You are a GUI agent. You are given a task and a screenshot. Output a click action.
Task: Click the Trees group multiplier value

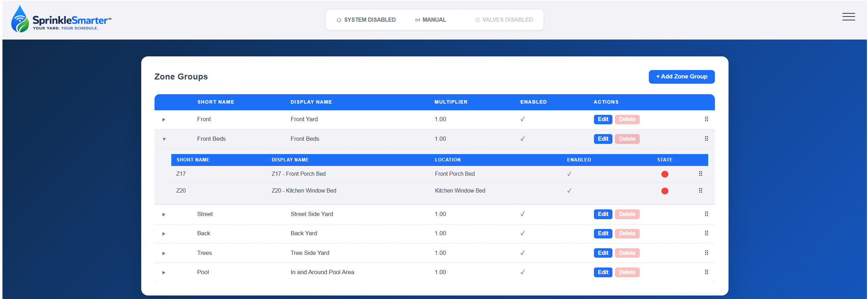(x=440, y=253)
